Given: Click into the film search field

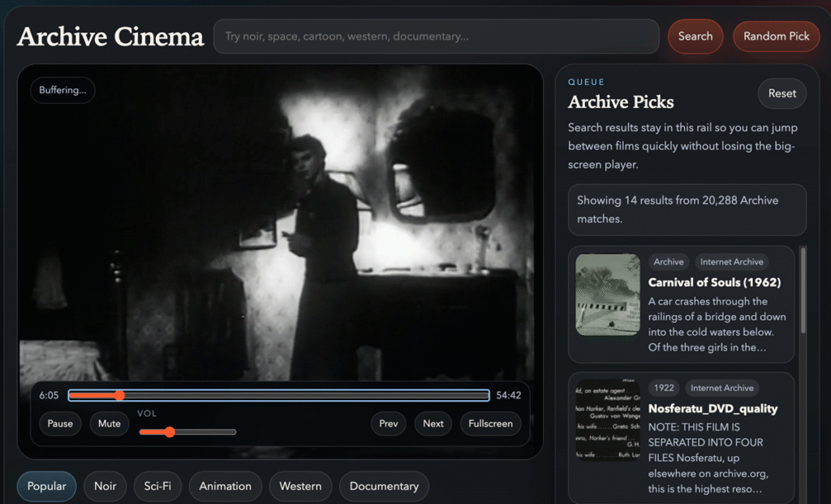Looking at the screenshot, I should 436,37.
